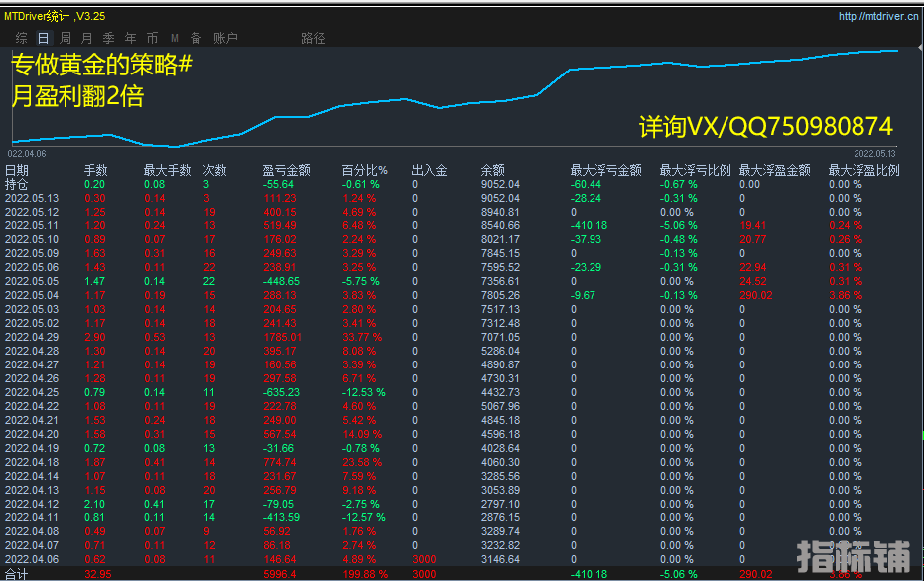Click the 出入金 column header

pos(429,171)
